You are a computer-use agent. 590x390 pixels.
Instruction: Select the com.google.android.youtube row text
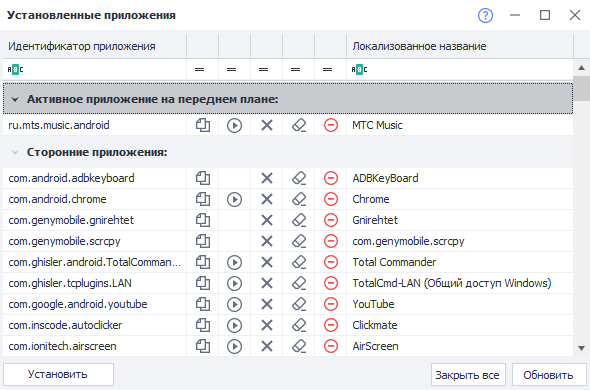point(78,304)
